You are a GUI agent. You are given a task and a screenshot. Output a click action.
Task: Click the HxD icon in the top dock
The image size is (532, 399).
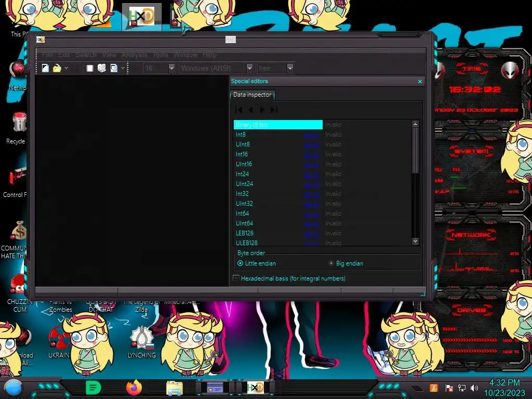click(142, 17)
